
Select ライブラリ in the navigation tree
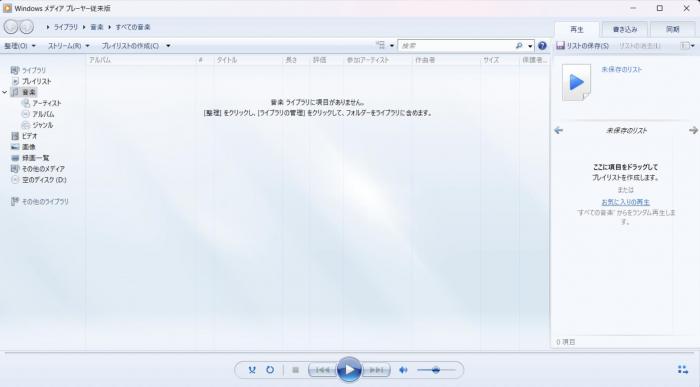coord(33,71)
